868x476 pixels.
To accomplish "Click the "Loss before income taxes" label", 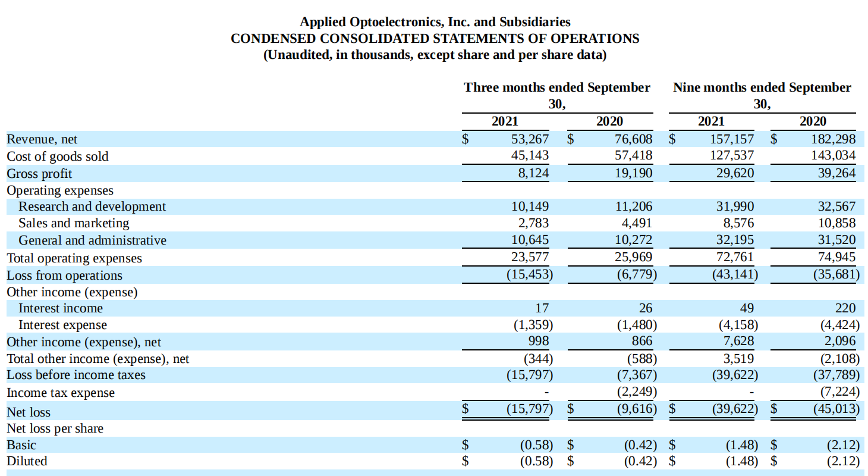I will [76, 375].
